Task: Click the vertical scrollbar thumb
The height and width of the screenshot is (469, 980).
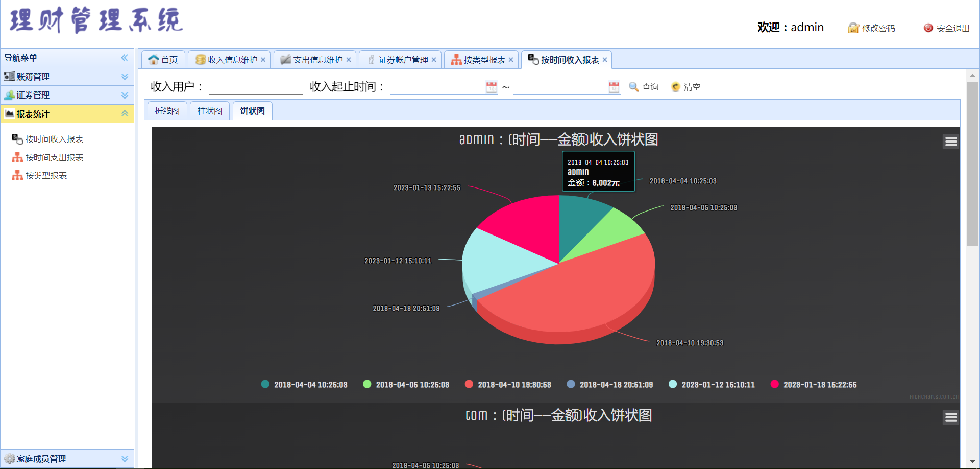Action: click(972, 163)
